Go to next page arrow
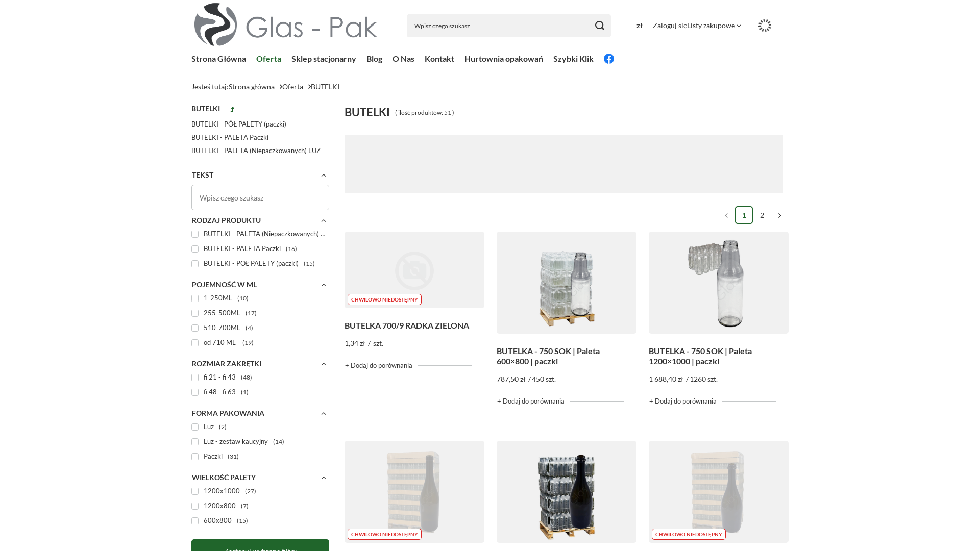980x551 pixels. click(x=779, y=215)
